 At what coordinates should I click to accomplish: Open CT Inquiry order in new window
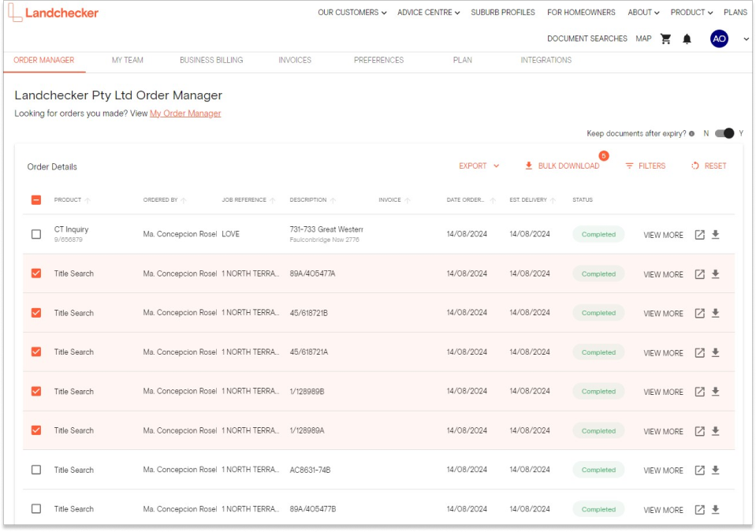[699, 235]
